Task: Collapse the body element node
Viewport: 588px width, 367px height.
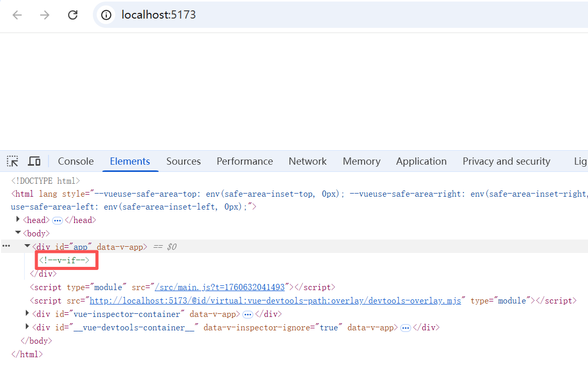Action: [18, 233]
